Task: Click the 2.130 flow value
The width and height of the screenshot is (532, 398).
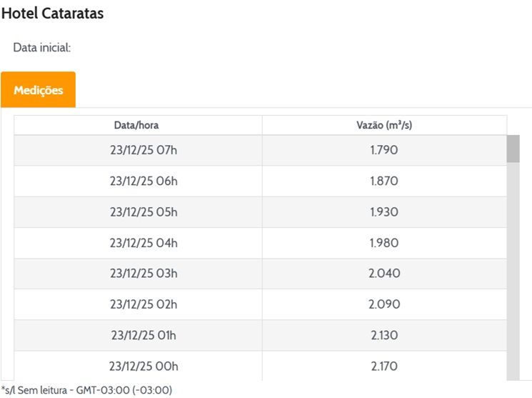Action: [384, 335]
